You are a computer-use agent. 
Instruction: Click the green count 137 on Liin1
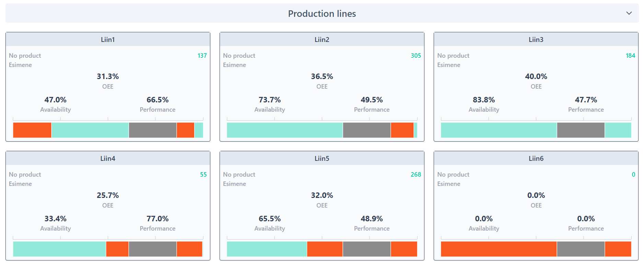click(202, 56)
